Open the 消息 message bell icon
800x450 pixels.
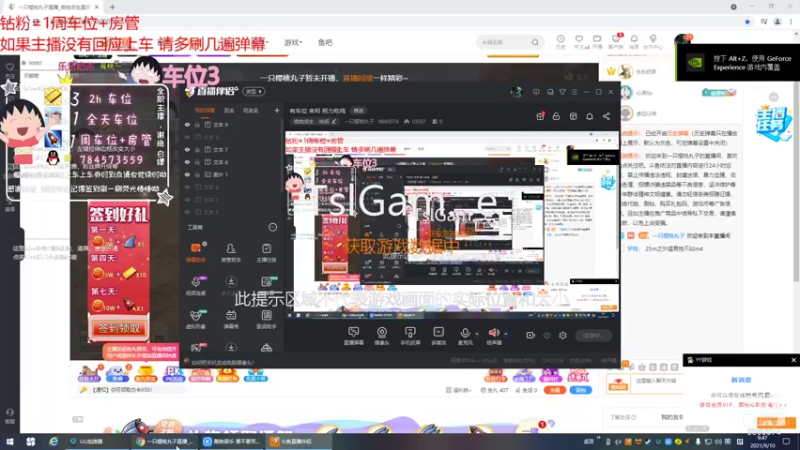(634, 42)
